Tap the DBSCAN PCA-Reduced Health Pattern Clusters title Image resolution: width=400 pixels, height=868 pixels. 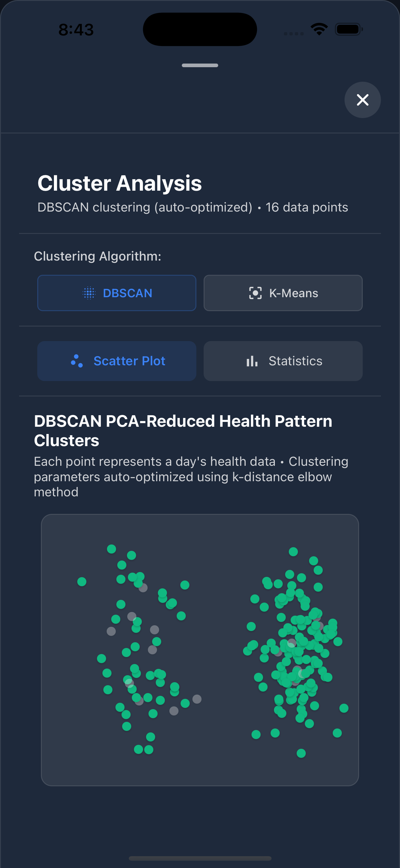click(x=183, y=431)
